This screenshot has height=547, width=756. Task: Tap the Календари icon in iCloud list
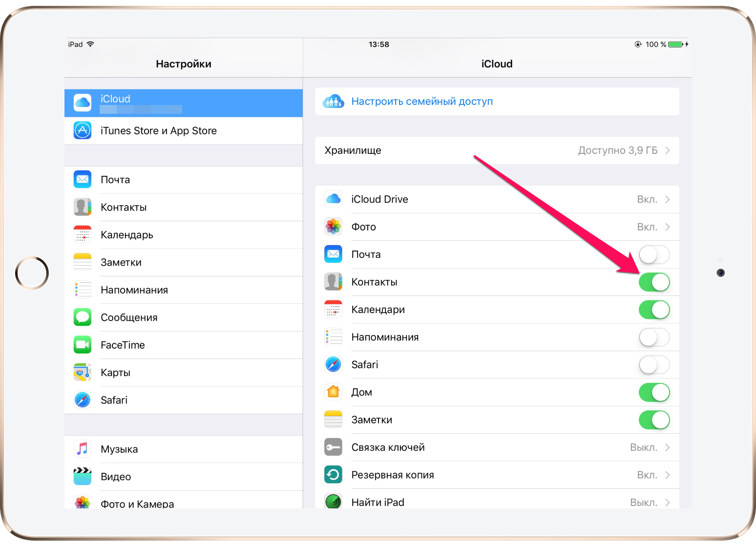(333, 309)
